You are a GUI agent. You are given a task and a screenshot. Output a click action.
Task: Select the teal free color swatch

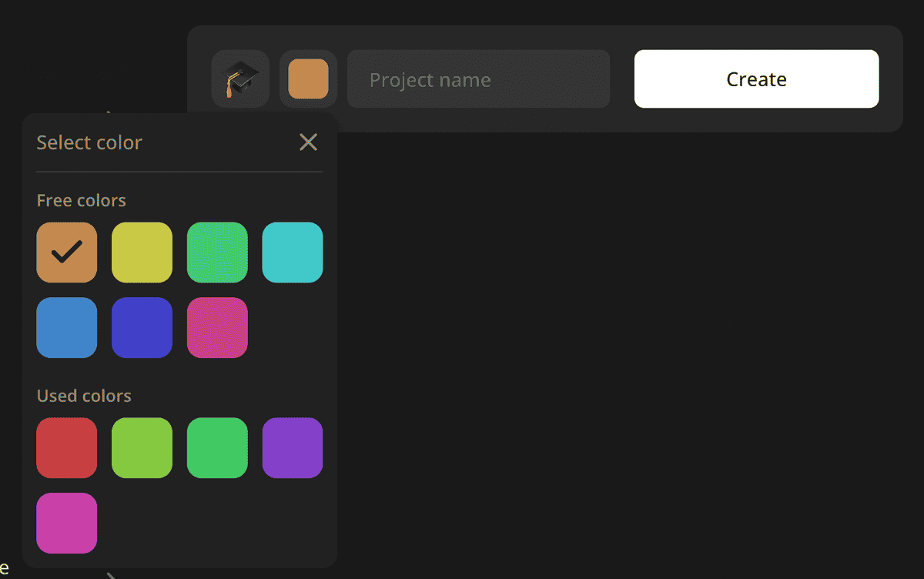[293, 252]
